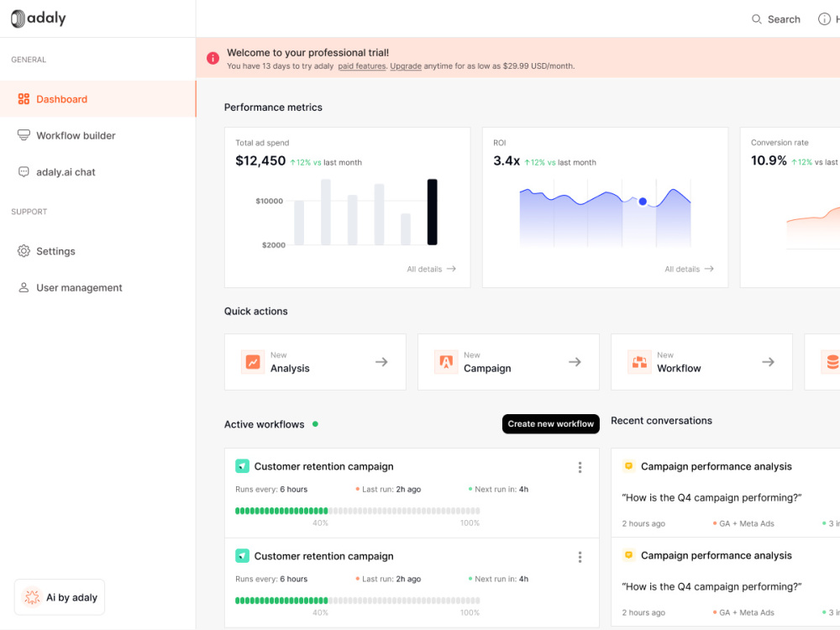Viewport: 840px width, 630px height.
Task: Click the adaly logo icon
Action: tap(18, 18)
